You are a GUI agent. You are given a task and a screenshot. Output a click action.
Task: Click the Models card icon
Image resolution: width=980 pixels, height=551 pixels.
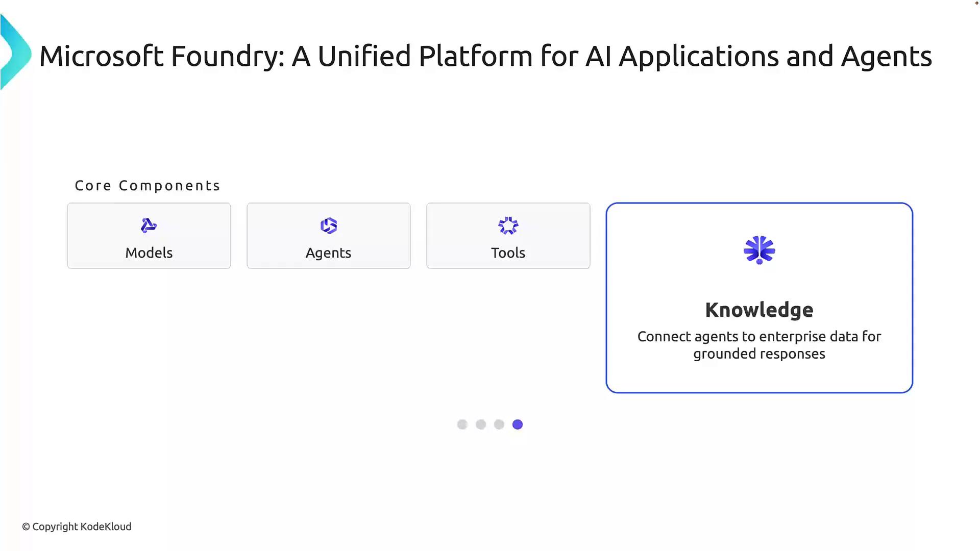click(149, 226)
